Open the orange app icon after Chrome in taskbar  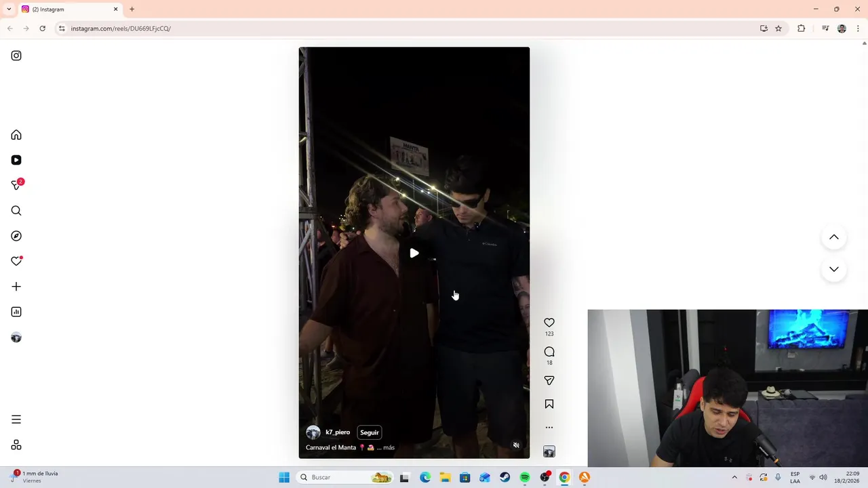point(585,477)
